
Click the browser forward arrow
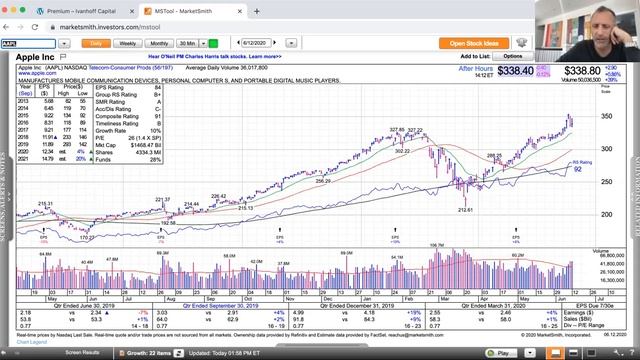20,27
